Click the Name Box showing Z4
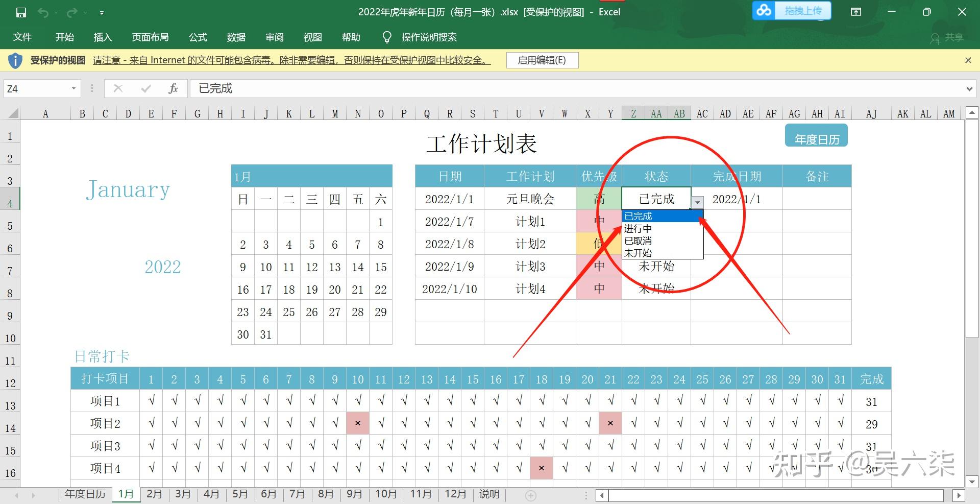Screen dimensions: 980x504 (36, 88)
